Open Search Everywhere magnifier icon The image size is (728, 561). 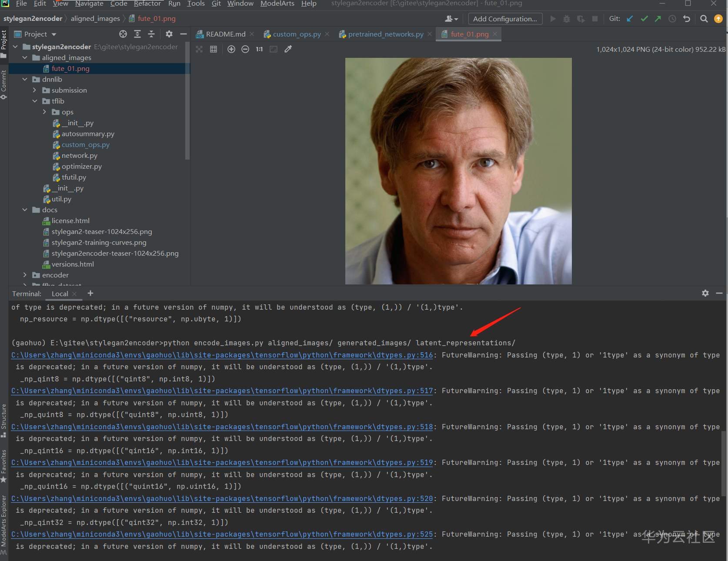(x=704, y=19)
